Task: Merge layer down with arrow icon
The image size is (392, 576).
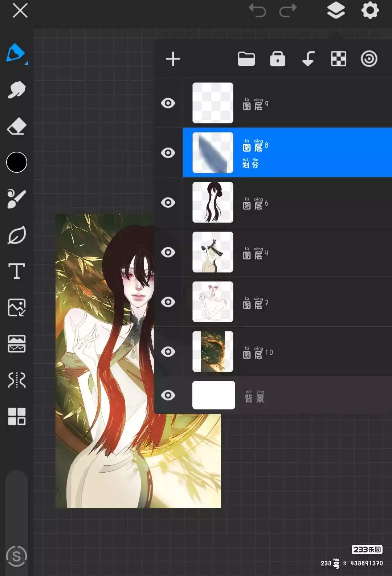Action: (308, 59)
